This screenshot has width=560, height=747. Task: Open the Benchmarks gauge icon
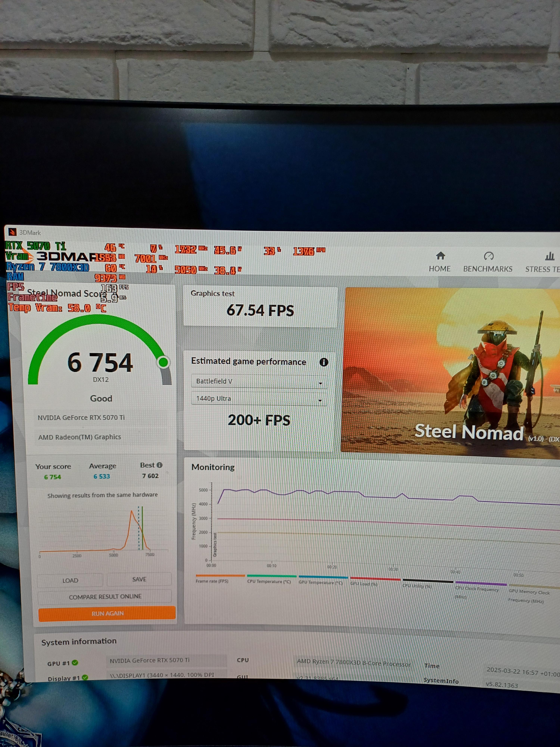click(x=489, y=256)
